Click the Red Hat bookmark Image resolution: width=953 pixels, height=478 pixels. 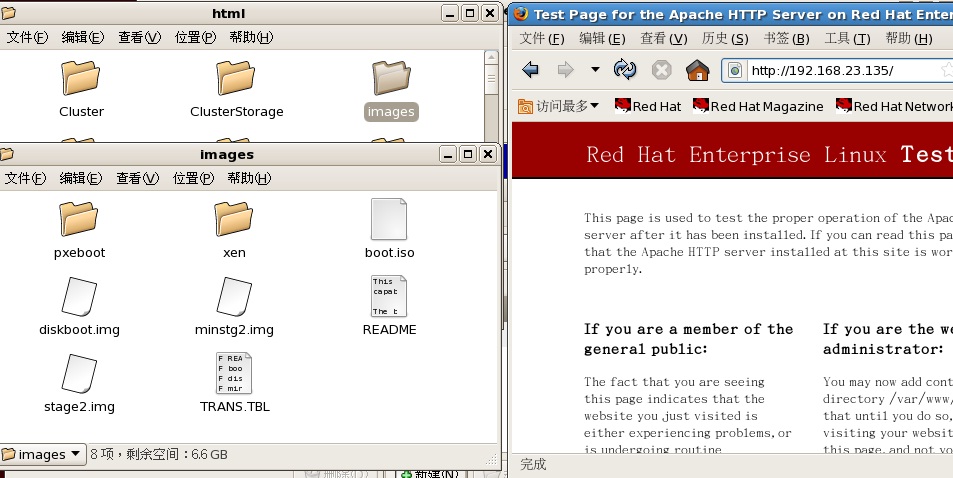(x=648, y=106)
